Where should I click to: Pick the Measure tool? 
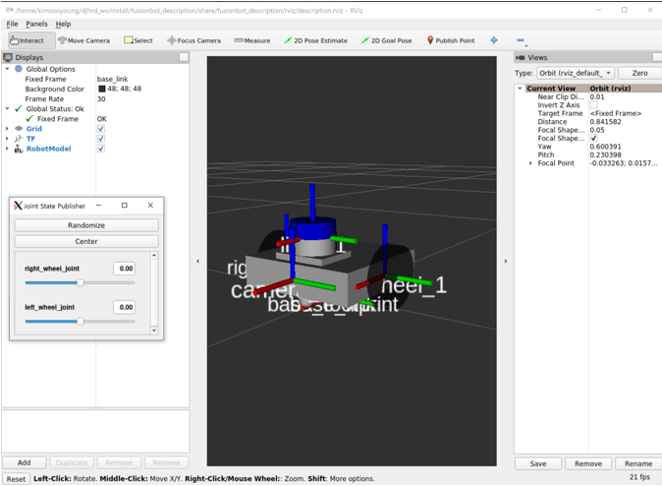point(252,41)
